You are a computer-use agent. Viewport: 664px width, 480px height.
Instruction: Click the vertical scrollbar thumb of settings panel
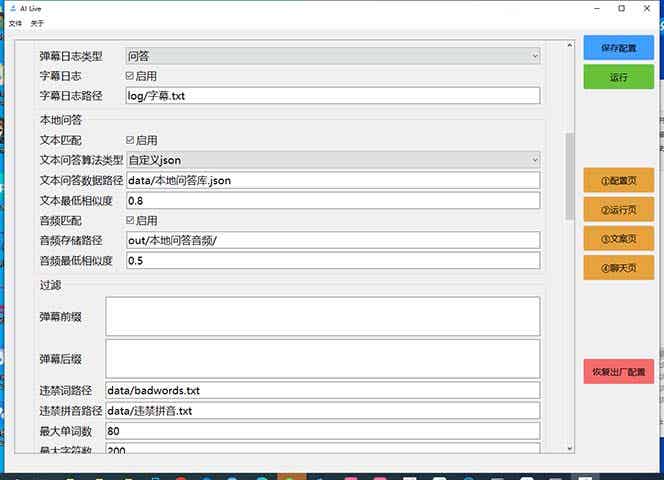(x=569, y=170)
